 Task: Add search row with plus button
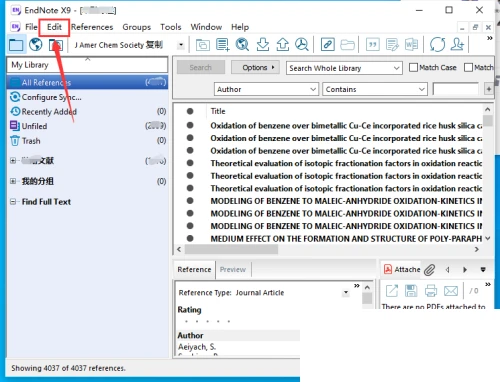pos(489,89)
